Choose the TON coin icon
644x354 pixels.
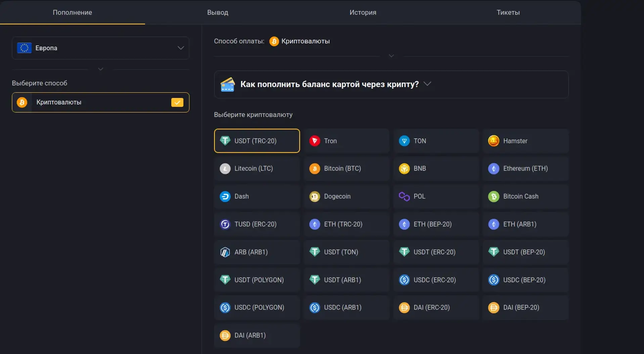404,141
